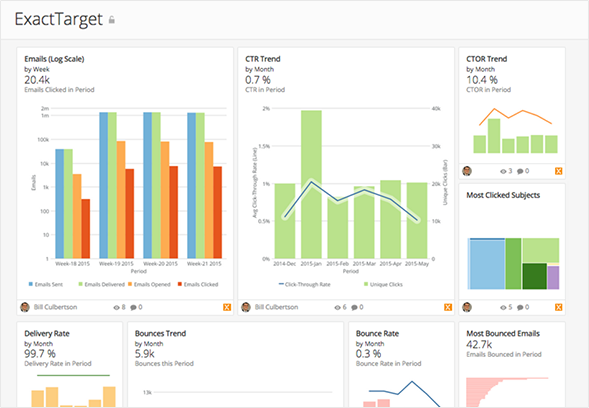The height and width of the screenshot is (408, 589).
Task: Click the dark green treemap block
Action: tap(535, 276)
